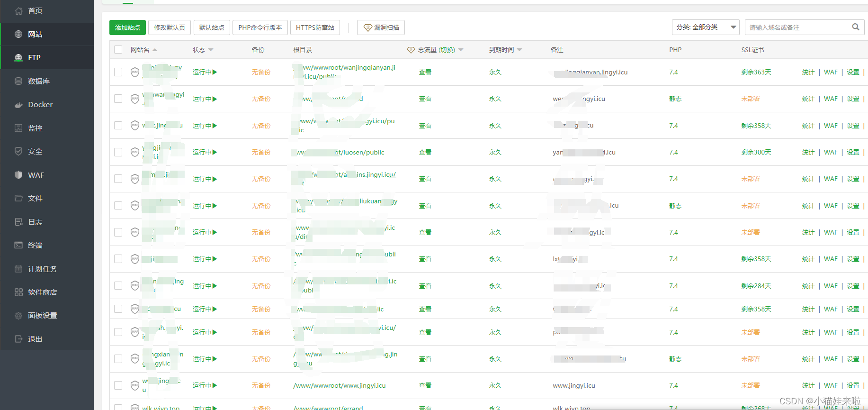Image resolution: width=868 pixels, height=410 pixels.
Task: Click the search magnifier icon
Action: [x=856, y=27]
